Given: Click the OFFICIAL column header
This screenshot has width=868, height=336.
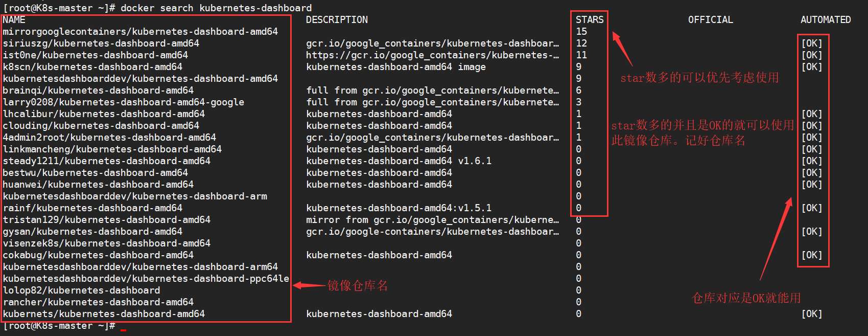Looking at the screenshot, I should [x=710, y=20].
